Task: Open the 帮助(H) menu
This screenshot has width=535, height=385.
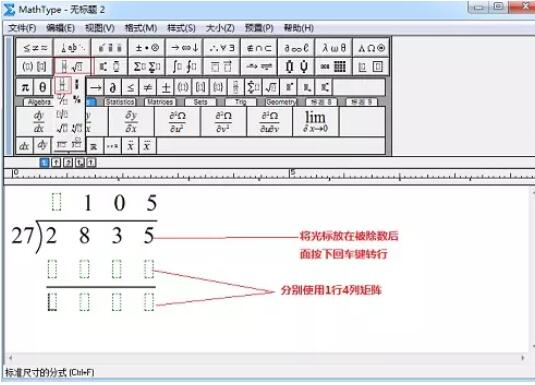Action: point(299,28)
